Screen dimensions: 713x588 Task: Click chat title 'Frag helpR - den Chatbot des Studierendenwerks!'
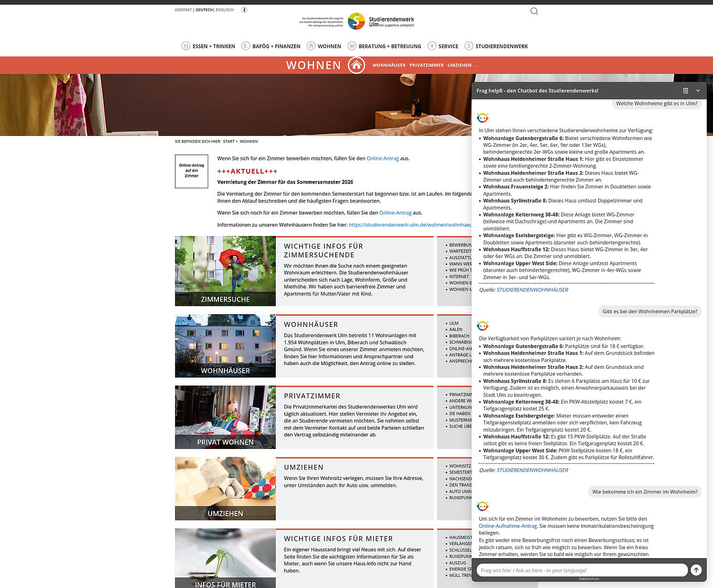tap(537, 91)
